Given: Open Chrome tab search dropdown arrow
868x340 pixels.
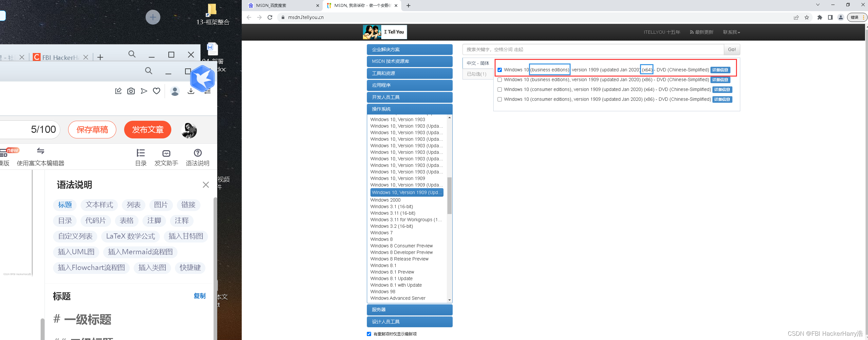Looking at the screenshot, I should tap(818, 5).
